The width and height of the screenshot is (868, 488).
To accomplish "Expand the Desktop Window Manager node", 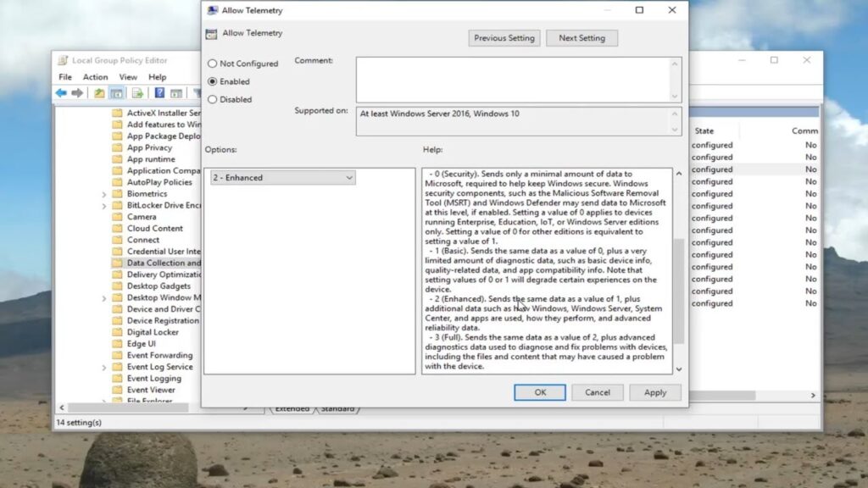I will pos(103,298).
